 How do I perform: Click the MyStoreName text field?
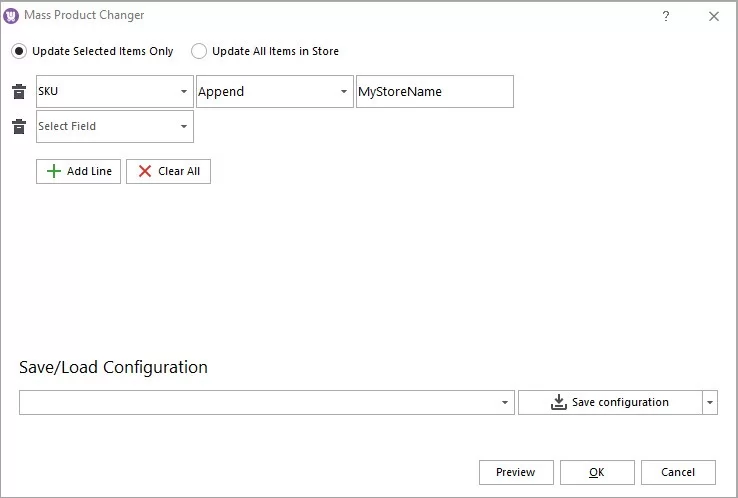(434, 92)
